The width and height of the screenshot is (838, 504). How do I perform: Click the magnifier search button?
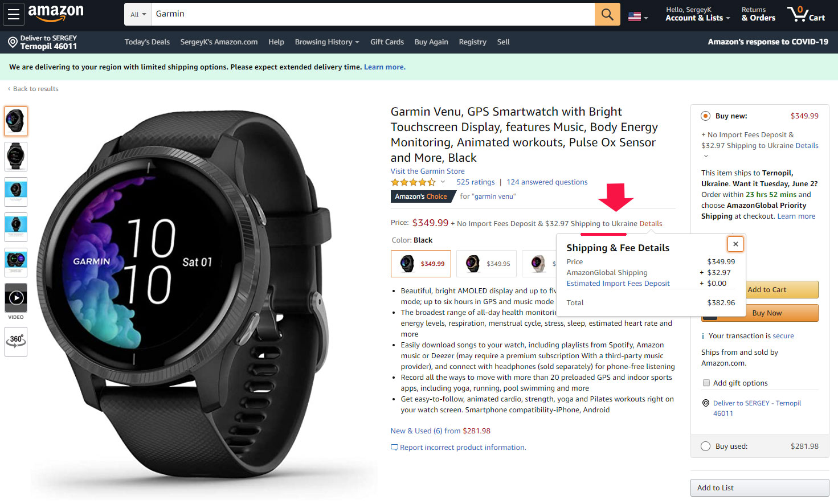click(x=607, y=14)
